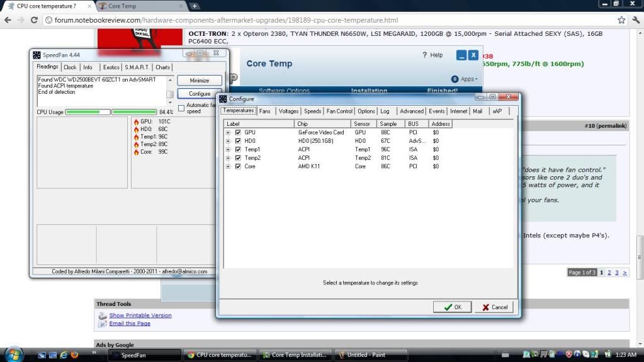The image size is (644, 362).
Task: Click the first CPU Usage bar
Action: [x=88, y=112]
